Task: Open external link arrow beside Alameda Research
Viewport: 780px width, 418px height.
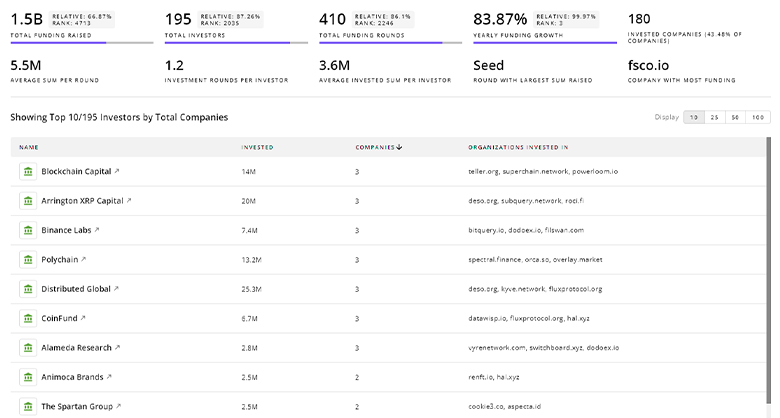Action: [117, 347]
